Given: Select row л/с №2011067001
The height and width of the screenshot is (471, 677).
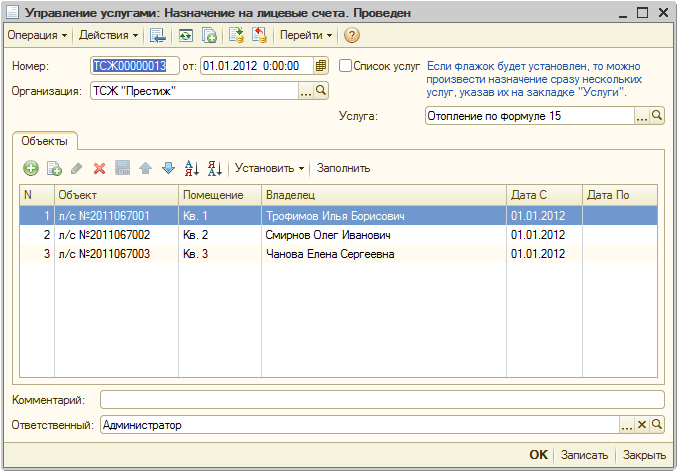Looking at the screenshot, I should 338,216.
